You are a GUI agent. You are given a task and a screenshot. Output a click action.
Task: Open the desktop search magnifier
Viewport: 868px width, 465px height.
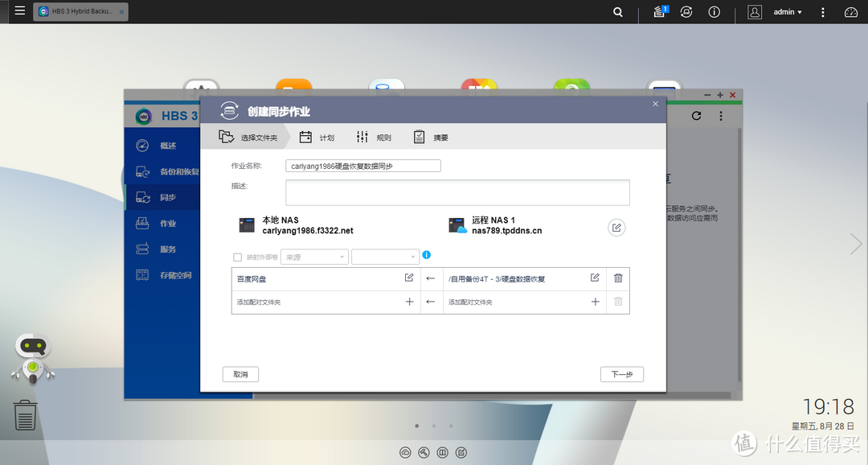(617, 12)
